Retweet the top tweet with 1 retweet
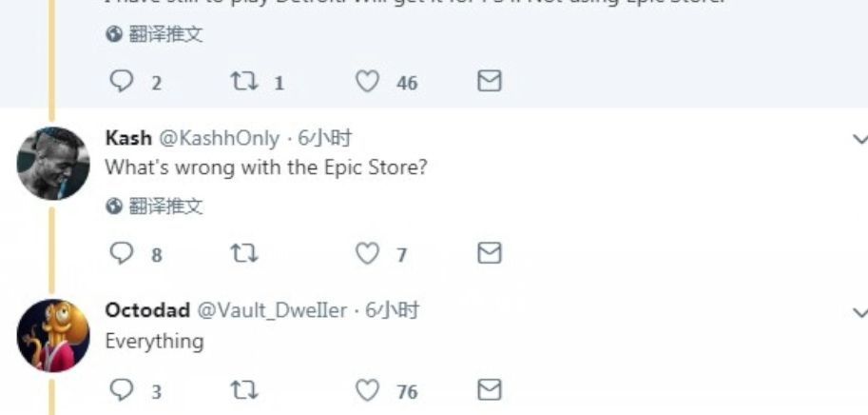Viewport: 868px width, 415px height. click(x=244, y=83)
